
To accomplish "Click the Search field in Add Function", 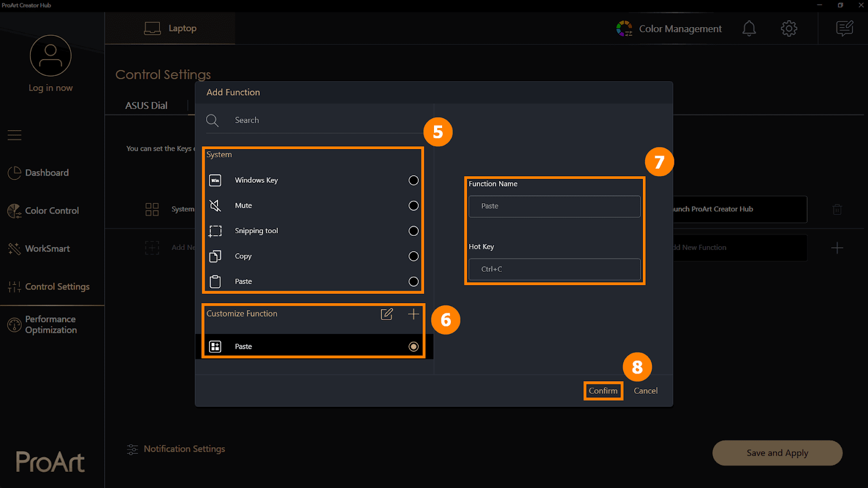I will 314,120.
